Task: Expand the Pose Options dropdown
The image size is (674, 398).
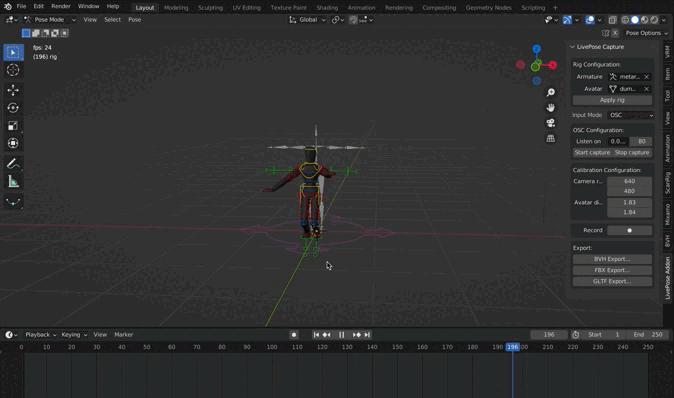Action: point(647,33)
